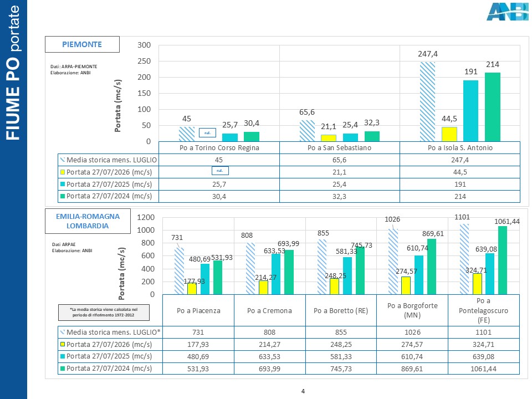Click the n.d. cell in Piemonte table
Screen dimensions: 532x399
coord(220,170)
